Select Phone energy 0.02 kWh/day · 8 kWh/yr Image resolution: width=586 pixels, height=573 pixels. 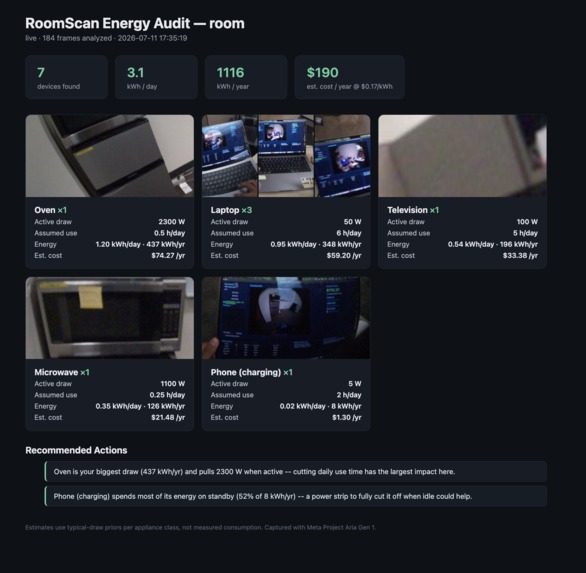(320, 406)
